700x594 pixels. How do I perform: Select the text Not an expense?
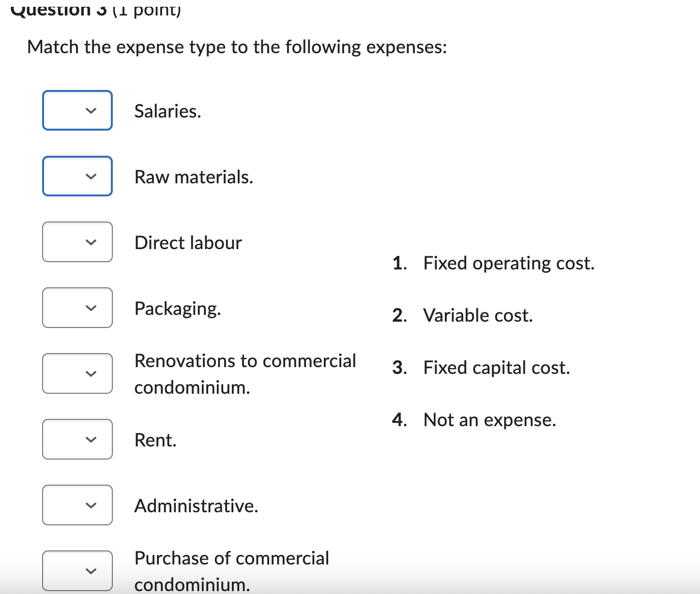pos(490,420)
